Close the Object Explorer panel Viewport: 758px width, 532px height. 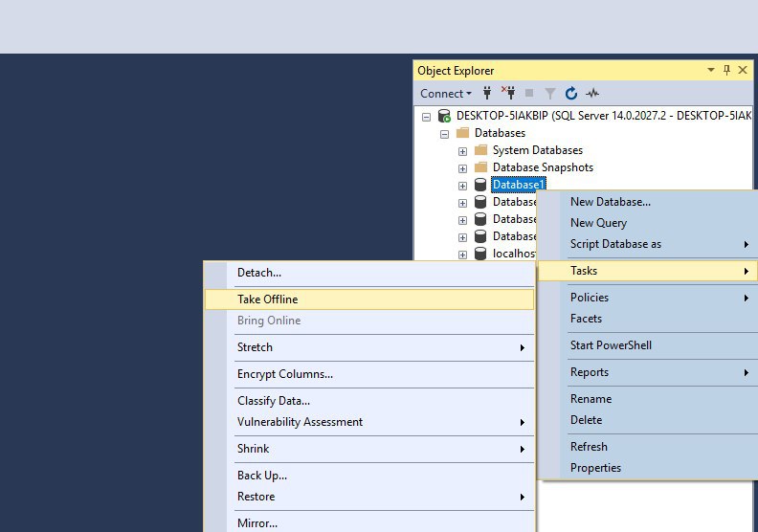coord(743,70)
